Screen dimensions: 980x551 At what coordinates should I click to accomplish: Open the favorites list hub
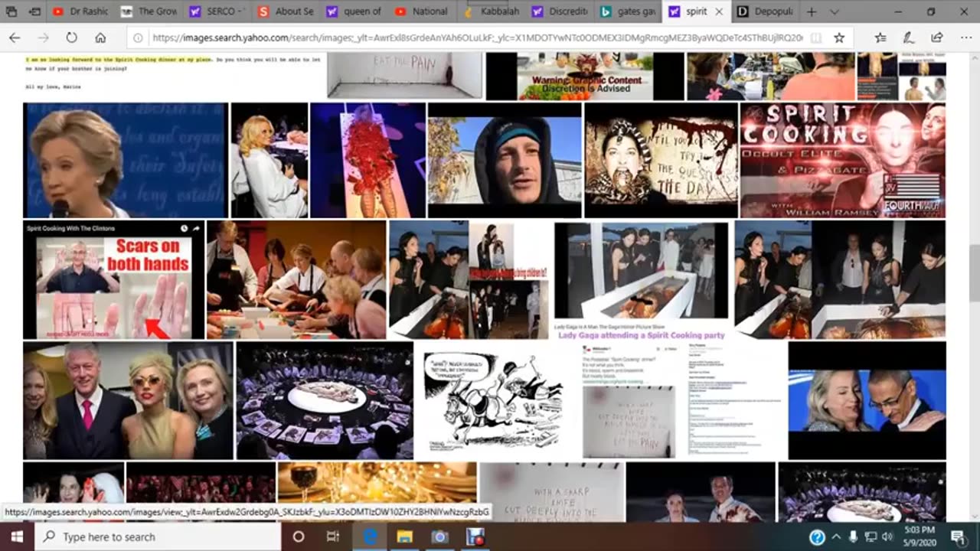[x=880, y=37]
